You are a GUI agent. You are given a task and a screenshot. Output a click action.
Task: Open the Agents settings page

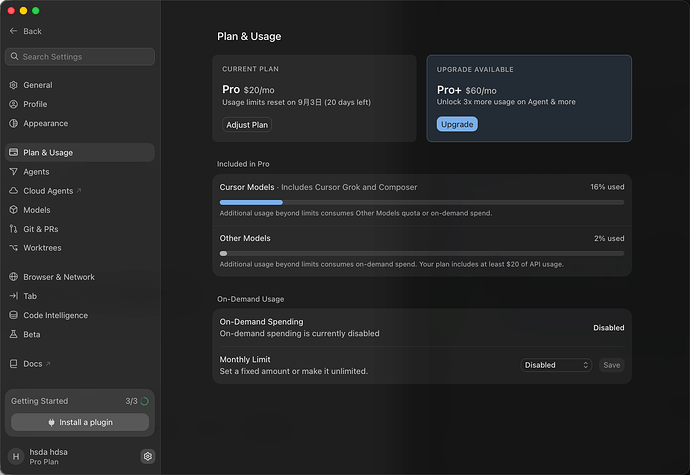80,172
